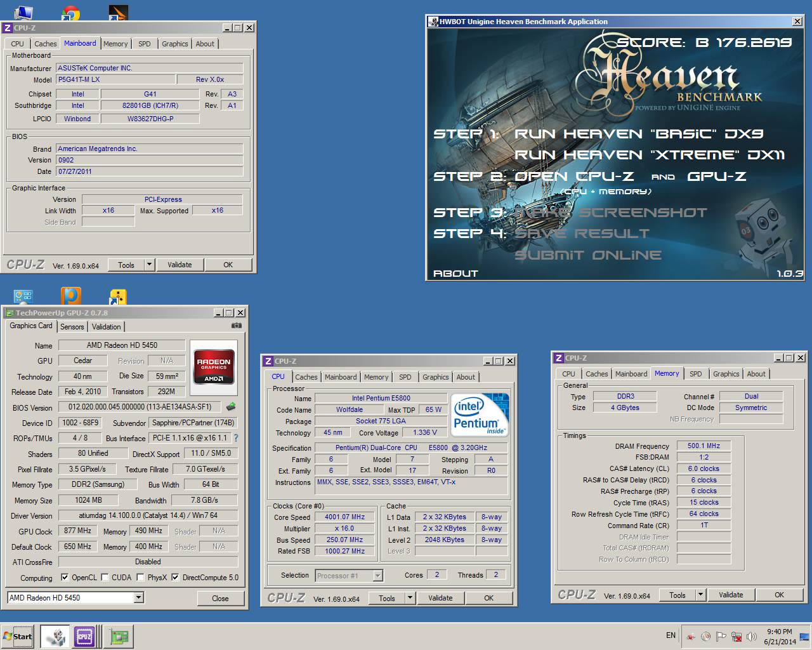This screenshot has height=650, width=812.
Task: Toggle the CUDA checkbox
Action: point(105,578)
